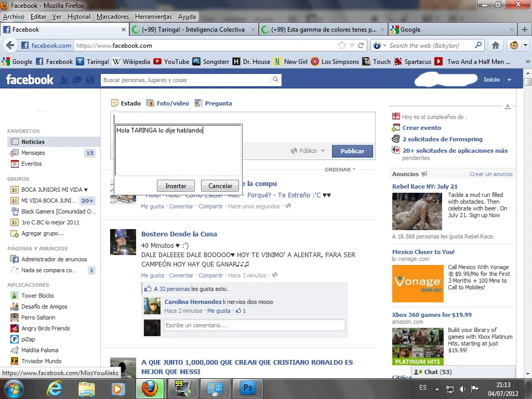Image resolution: width=532 pixels, height=399 pixels.
Task: Open messages icon in Facebook header
Action: point(77,80)
